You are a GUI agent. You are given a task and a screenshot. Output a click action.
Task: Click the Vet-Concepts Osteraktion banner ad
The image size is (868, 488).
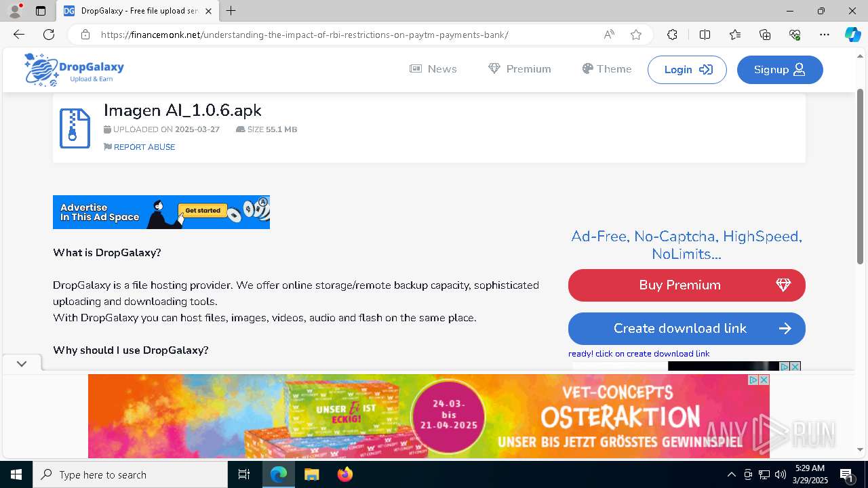tap(429, 416)
